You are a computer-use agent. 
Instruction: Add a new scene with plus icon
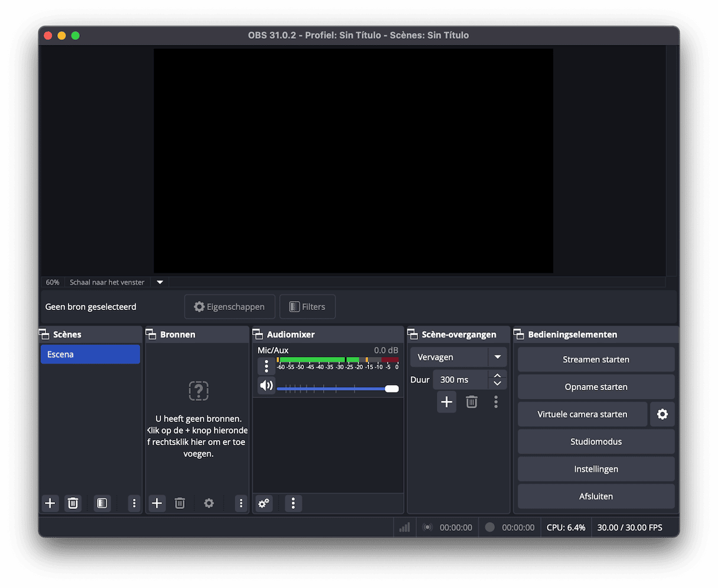pos(50,503)
